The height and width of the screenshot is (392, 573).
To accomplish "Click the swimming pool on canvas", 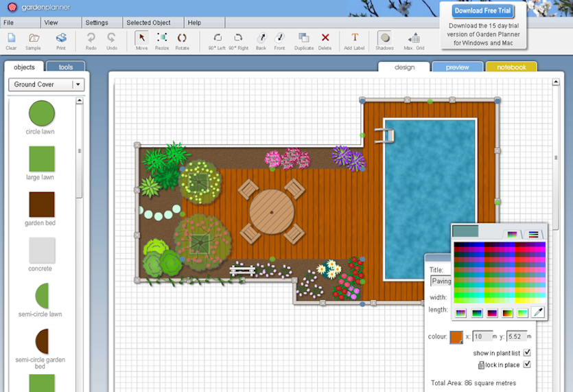I will [x=430, y=199].
